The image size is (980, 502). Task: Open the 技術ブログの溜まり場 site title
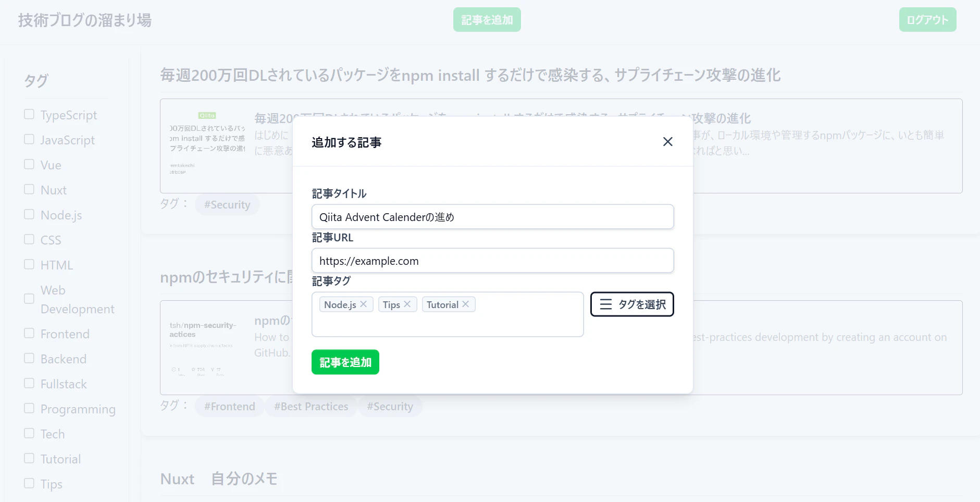(x=85, y=20)
